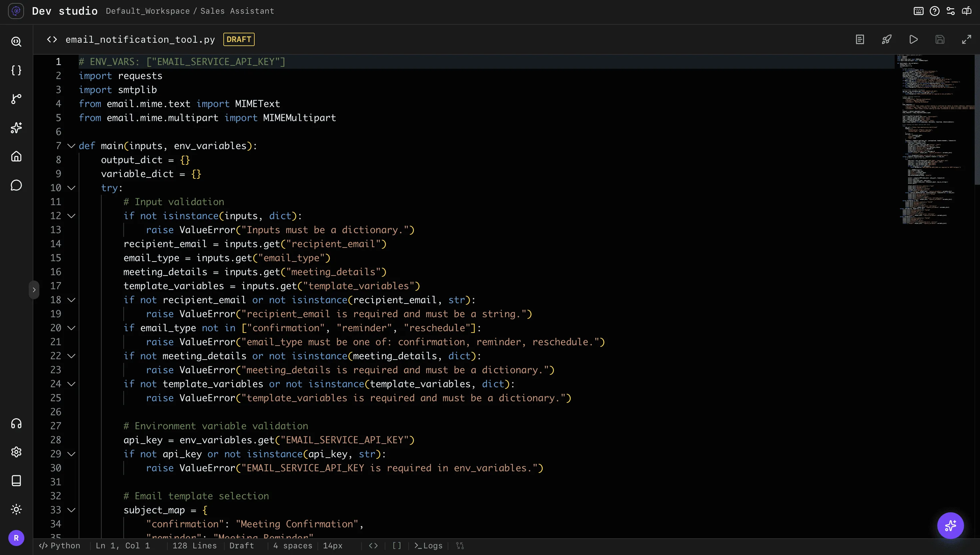Screen dimensions: 980x555
Task: Open the sliders preferences icon in the header
Action: point(951,11)
